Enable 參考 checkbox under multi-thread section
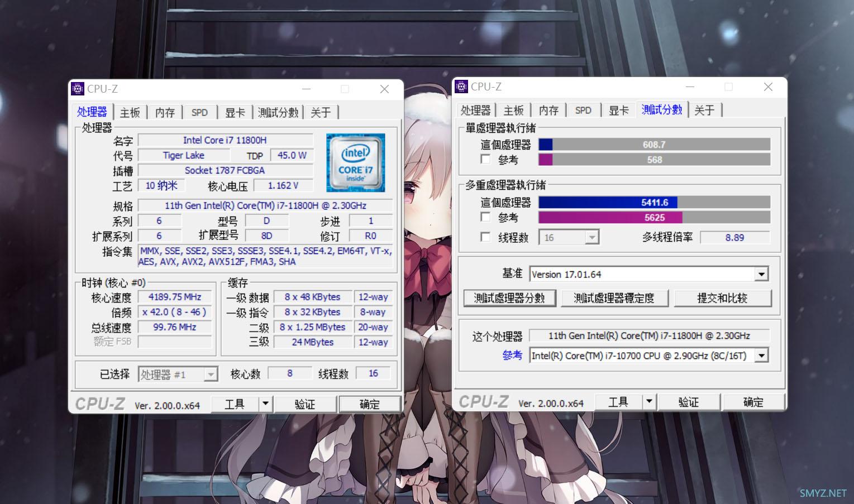Image resolution: width=854 pixels, height=504 pixels. (x=486, y=217)
